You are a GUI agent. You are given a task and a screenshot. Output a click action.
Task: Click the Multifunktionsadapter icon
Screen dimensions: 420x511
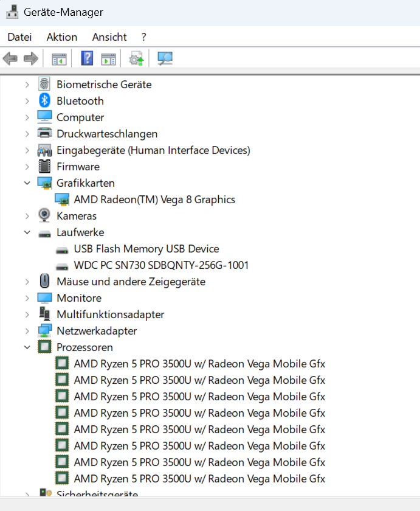point(44,314)
